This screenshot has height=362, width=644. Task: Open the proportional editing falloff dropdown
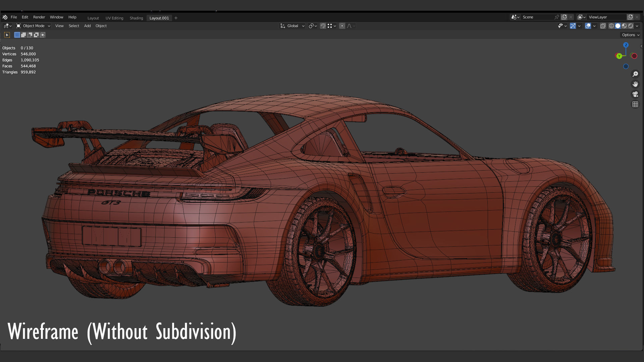[351, 26]
